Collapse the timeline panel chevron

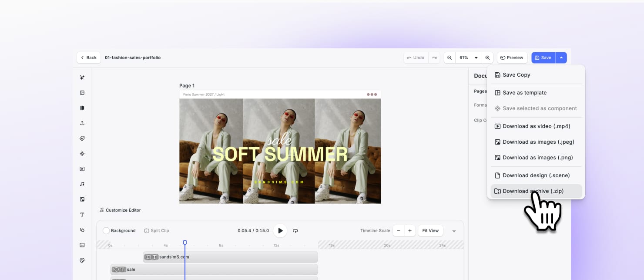454,231
